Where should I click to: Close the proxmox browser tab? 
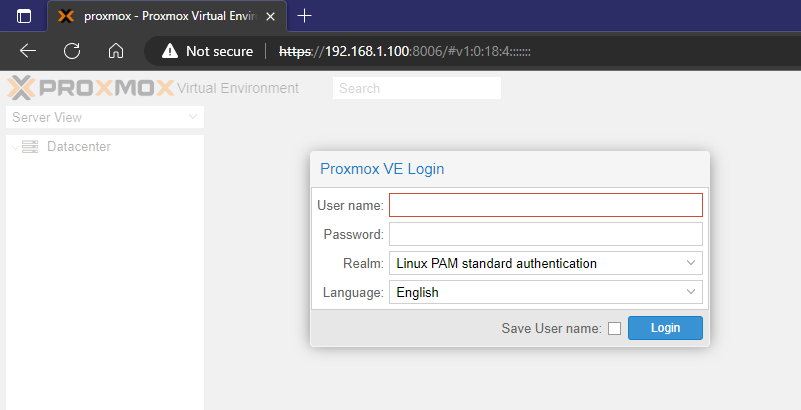(x=270, y=16)
